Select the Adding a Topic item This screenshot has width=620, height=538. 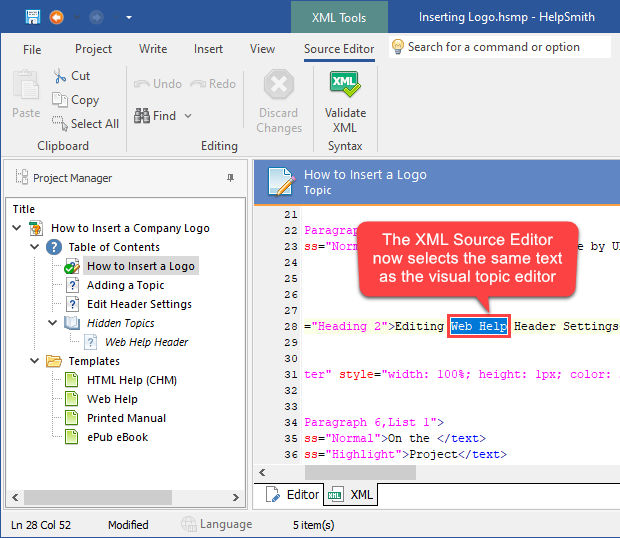[x=125, y=285]
